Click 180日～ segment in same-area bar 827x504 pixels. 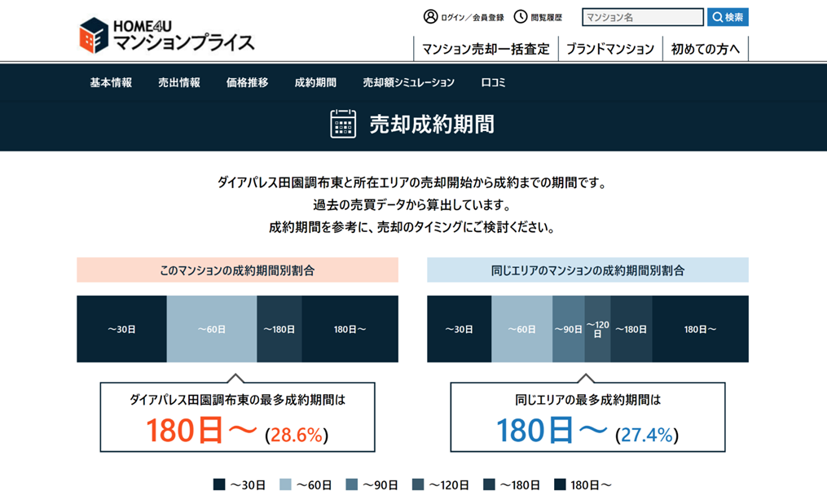(x=701, y=329)
